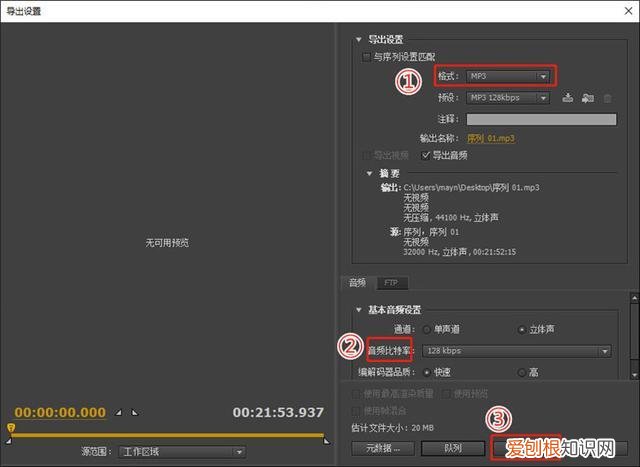Click the 32000 Hz source info line

coord(460,252)
